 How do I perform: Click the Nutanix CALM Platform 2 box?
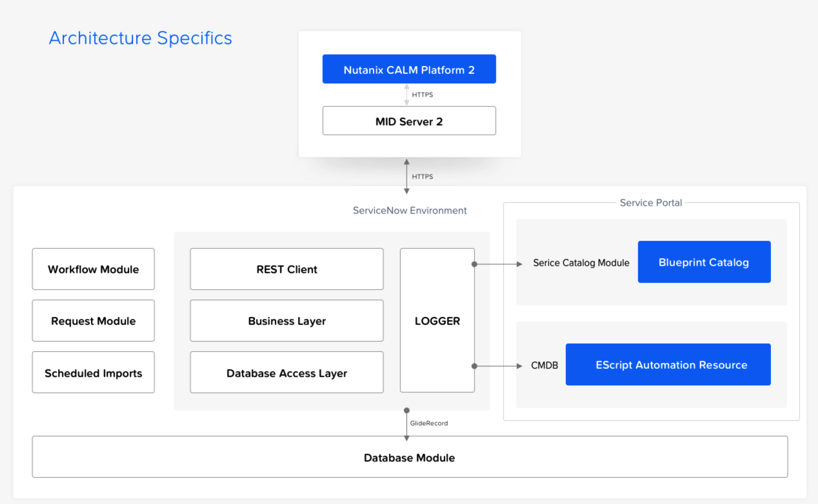pos(409,69)
